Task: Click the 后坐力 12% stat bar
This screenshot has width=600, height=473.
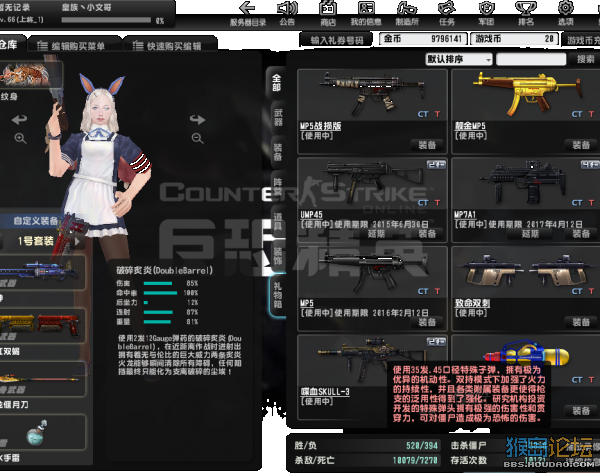Action: [146, 303]
